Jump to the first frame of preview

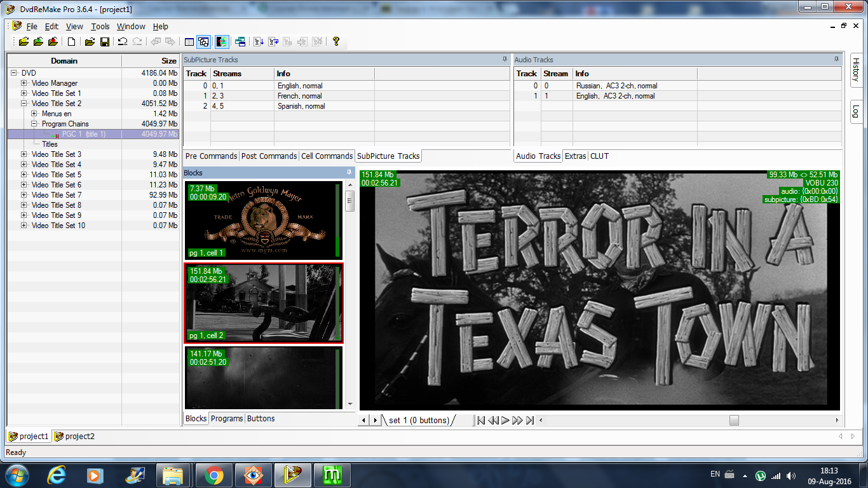[481, 420]
